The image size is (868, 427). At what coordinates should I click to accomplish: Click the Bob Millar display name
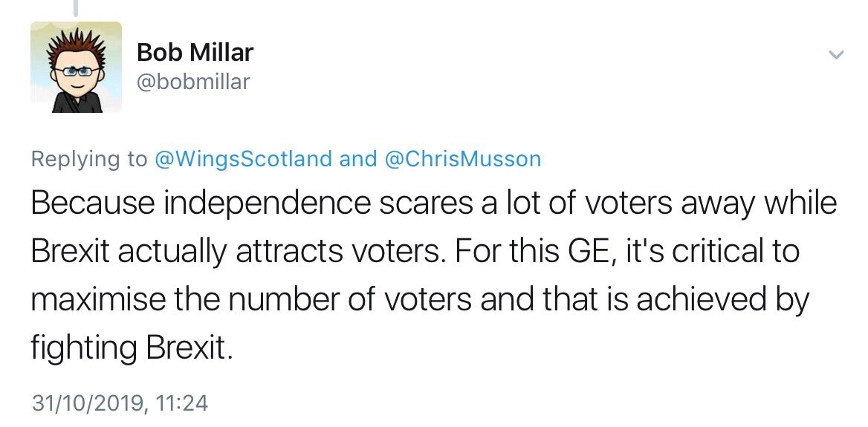tap(195, 53)
